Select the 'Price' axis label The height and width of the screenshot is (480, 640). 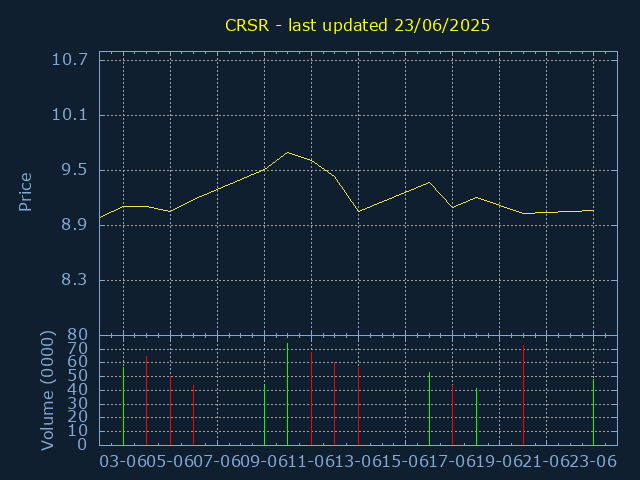click(x=25, y=192)
